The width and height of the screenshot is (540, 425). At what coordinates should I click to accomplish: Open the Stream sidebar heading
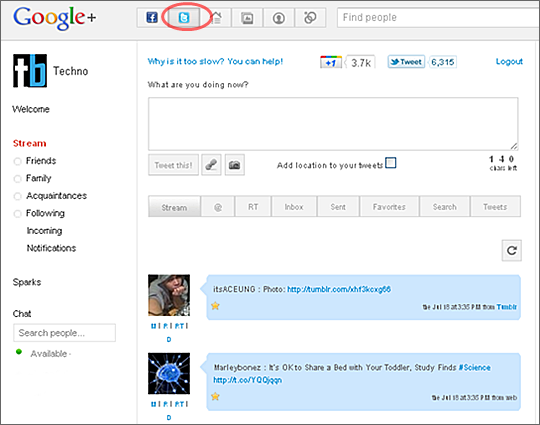tap(30, 143)
